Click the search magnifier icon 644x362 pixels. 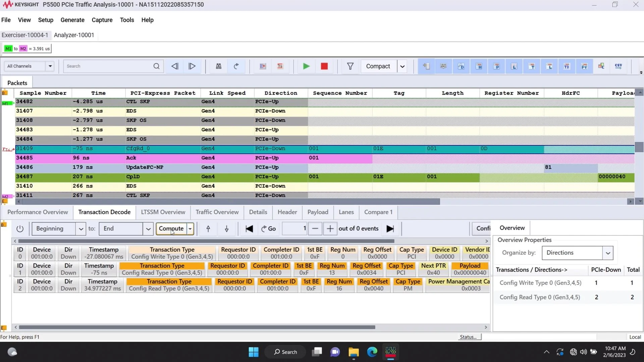click(156, 66)
